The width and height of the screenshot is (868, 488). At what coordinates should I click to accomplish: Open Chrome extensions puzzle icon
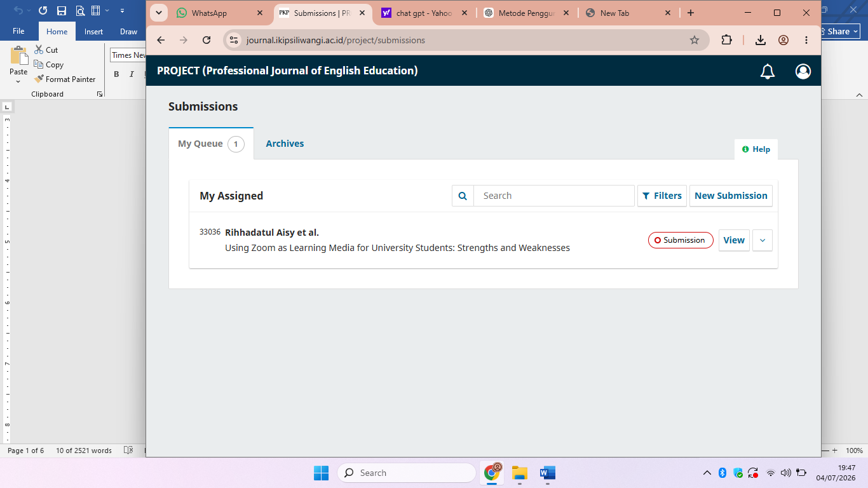tap(727, 40)
